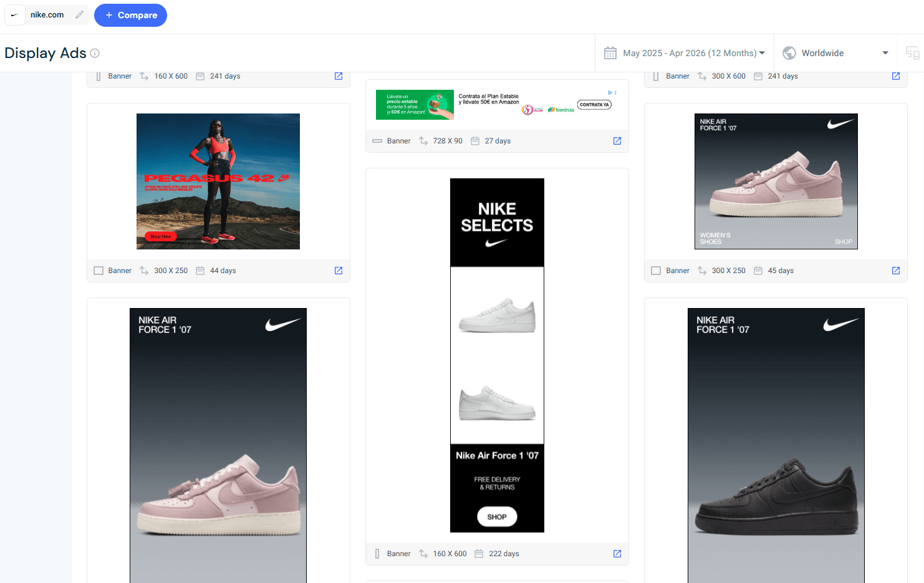Click the device filter icon at far right

click(912, 53)
